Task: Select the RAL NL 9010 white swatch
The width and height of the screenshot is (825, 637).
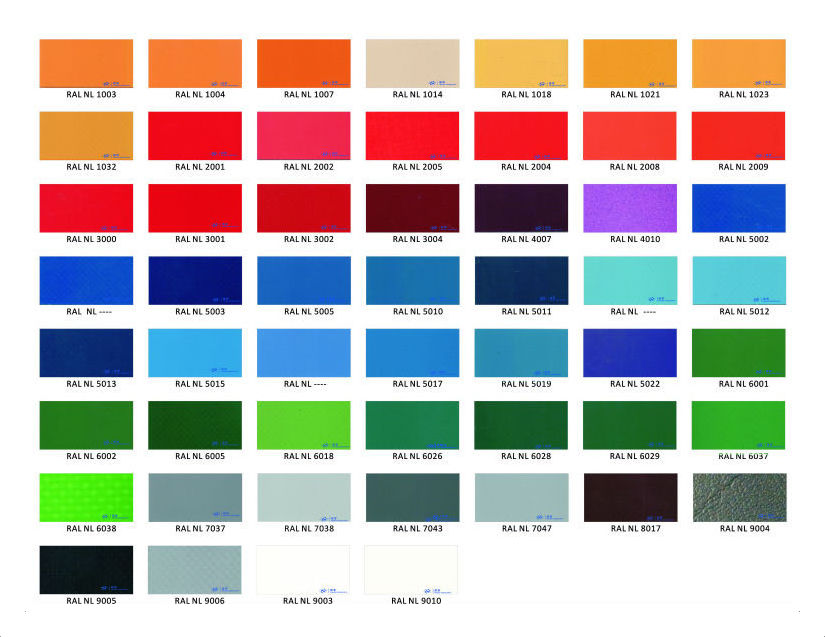Action: click(x=412, y=569)
